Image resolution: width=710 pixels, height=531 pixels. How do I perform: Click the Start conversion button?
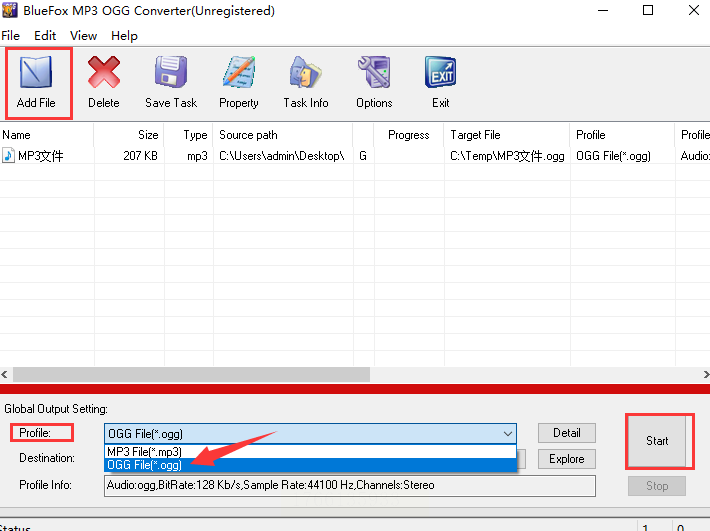(657, 441)
